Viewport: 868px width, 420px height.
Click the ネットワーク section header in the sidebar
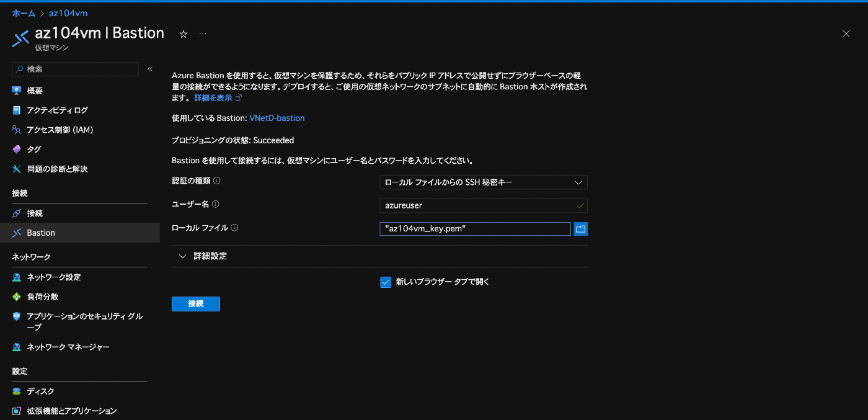31,257
